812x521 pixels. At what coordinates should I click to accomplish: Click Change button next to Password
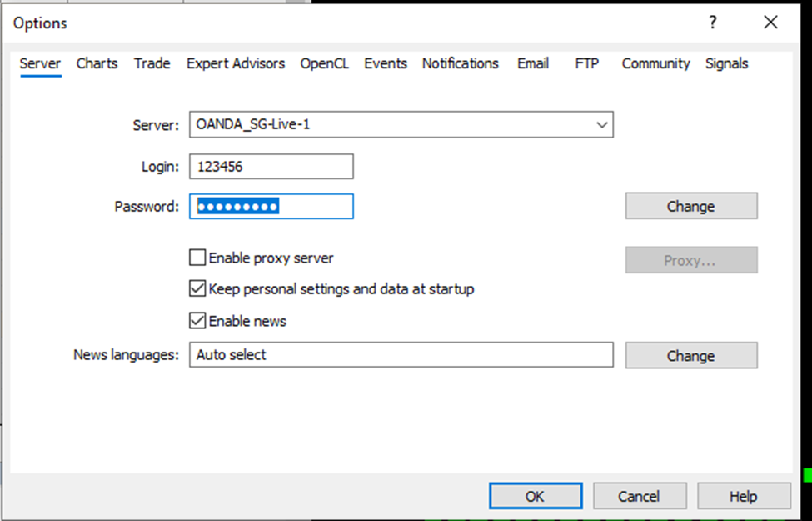click(690, 206)
